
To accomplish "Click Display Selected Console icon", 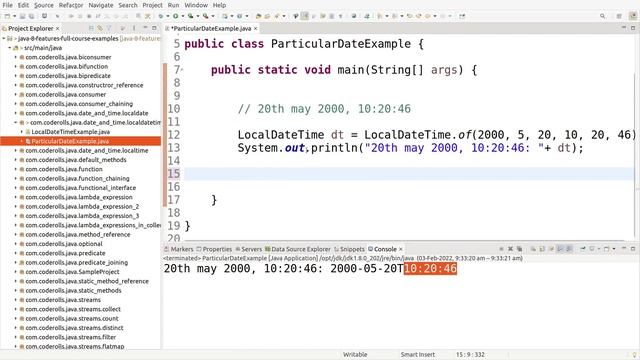I will [x=592, y=249].
